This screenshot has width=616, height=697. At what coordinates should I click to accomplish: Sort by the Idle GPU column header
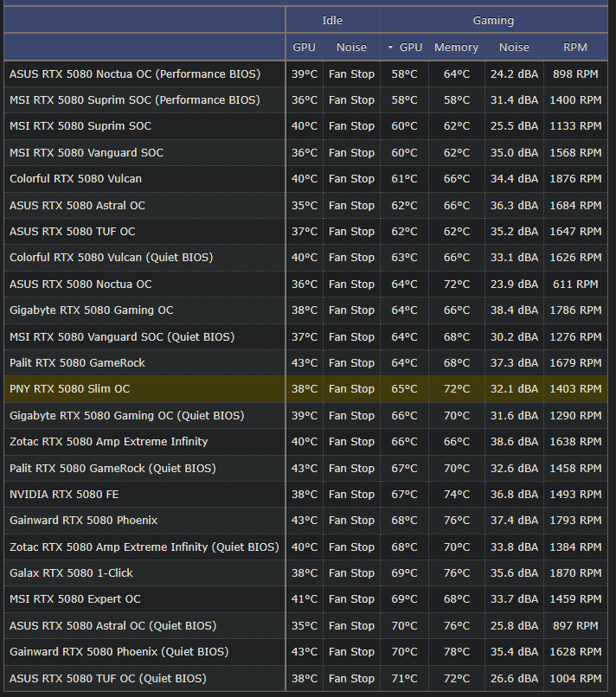pyautogui.click(x=305, y=47)
